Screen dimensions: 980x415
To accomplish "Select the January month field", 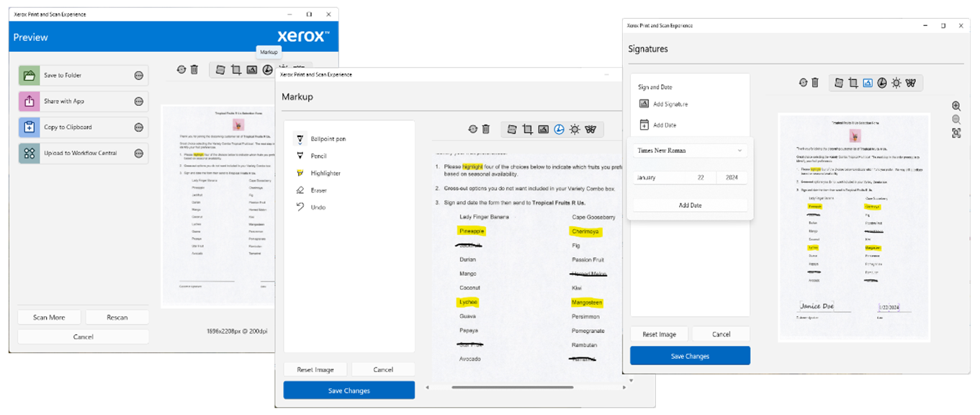I will pos(659,177).
